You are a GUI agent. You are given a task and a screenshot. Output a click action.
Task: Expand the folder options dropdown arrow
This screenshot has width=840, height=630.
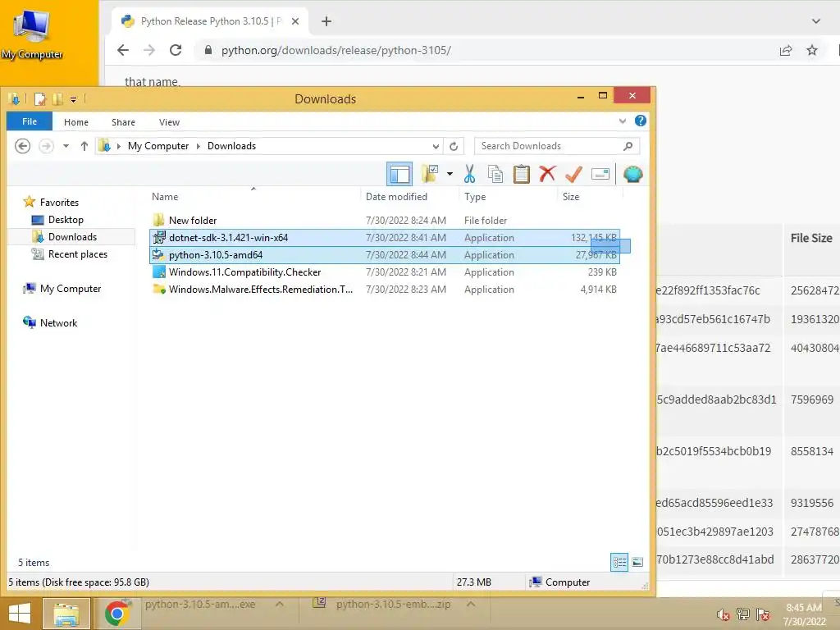click(450, 174)
